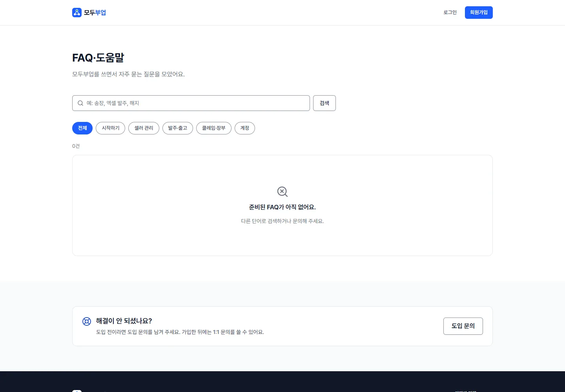
Task: Select the 클레임·정부 category filter
Action: tap(214, 128)
